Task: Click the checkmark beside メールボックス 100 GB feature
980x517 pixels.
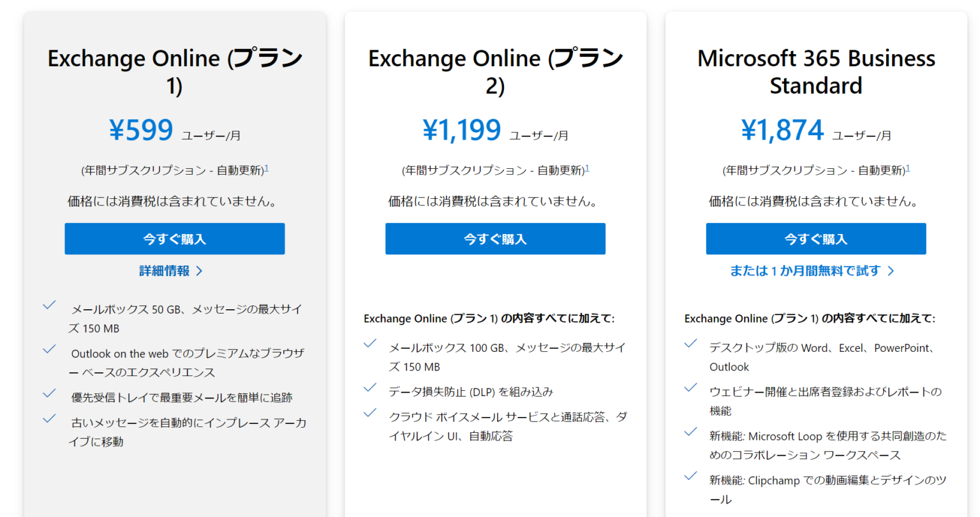Action: click(x=370, y=344)
